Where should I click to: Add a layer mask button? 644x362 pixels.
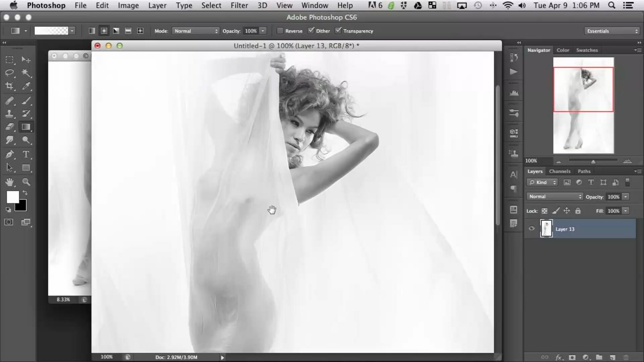(x=572, y=358)
